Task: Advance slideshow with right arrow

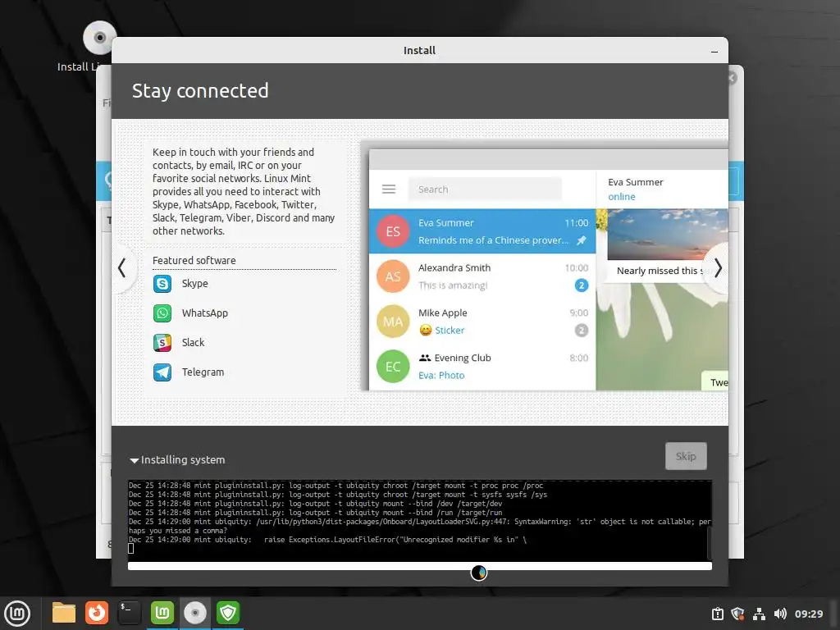Action: (x=718, y=268)
